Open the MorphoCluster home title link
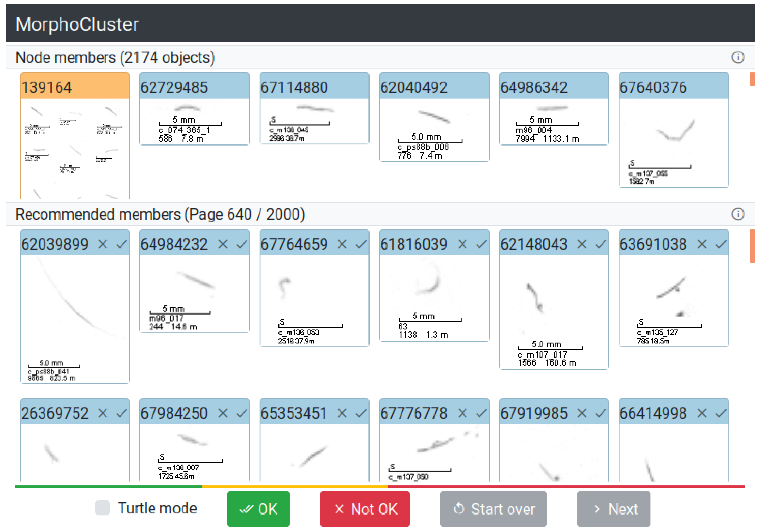Viewport: 761px width, 532px height. (x=77, y=24)
